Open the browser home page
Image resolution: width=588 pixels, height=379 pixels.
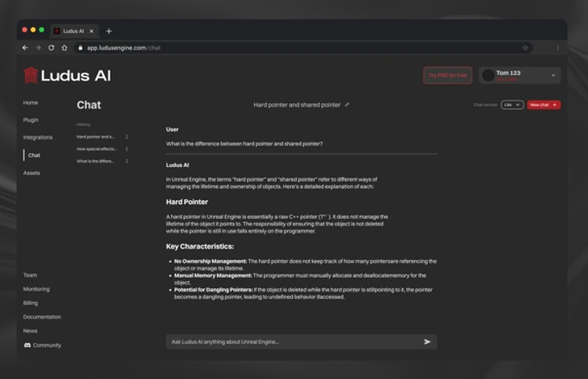click(65, 48)
